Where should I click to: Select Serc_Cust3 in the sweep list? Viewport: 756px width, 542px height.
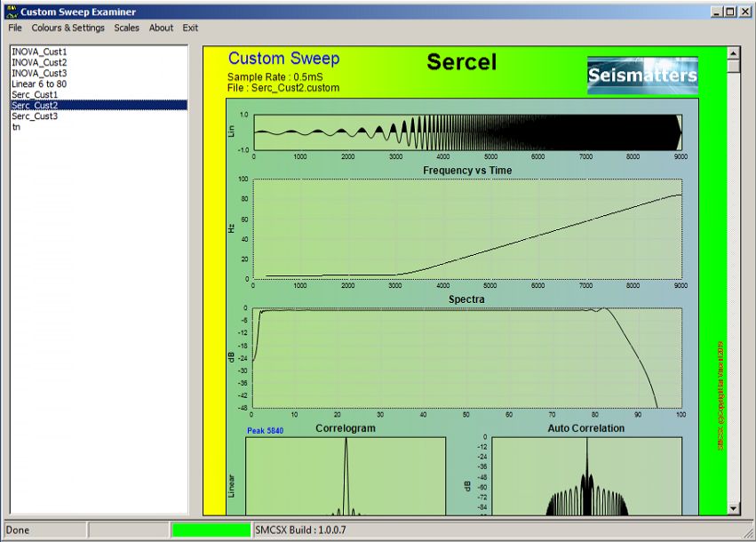point(99,116)
